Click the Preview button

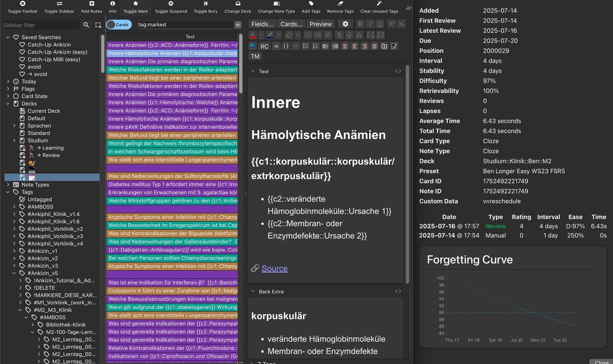[321, 24]
